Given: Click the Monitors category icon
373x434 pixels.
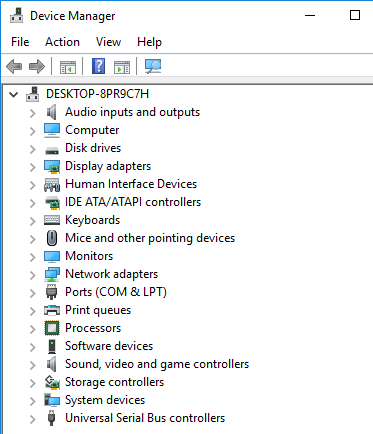Looking at the screenshot, I should click(x=52, y=256).
